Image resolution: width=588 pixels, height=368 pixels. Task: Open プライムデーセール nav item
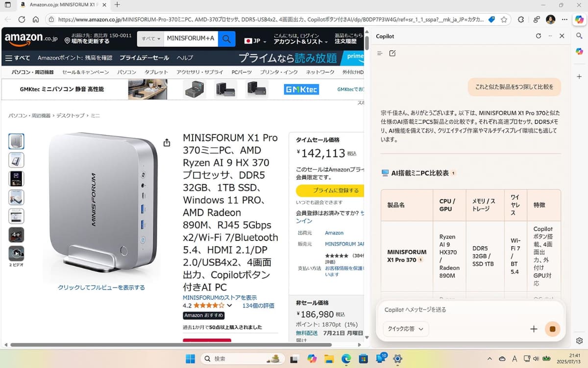pyautogui.click(x=144, y=58)
